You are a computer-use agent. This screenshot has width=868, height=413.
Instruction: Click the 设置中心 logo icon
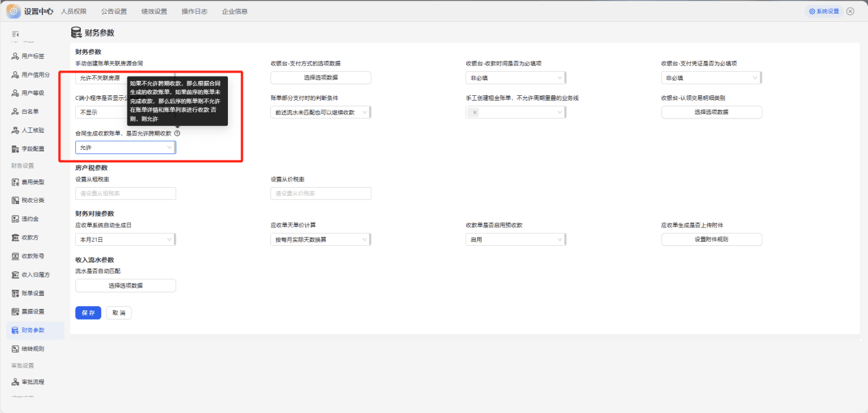[14, 11]
